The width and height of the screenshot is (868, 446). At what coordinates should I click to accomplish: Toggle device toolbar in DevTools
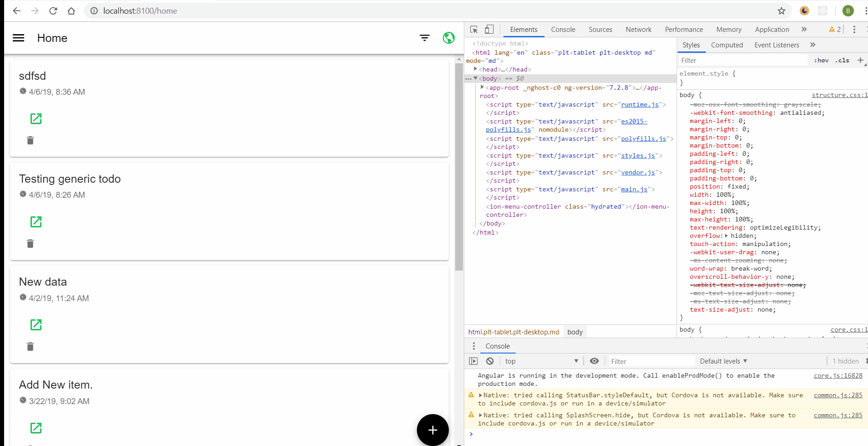coord(489,30)
